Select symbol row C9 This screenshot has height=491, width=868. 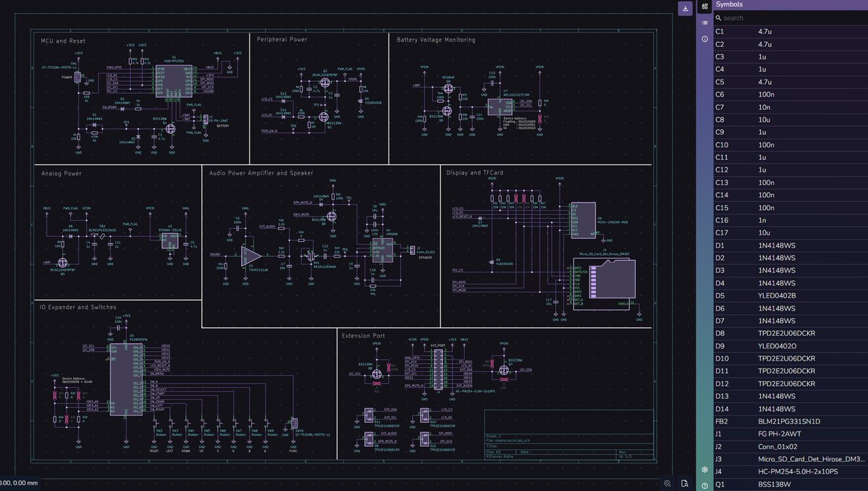[x=791, y=132]
